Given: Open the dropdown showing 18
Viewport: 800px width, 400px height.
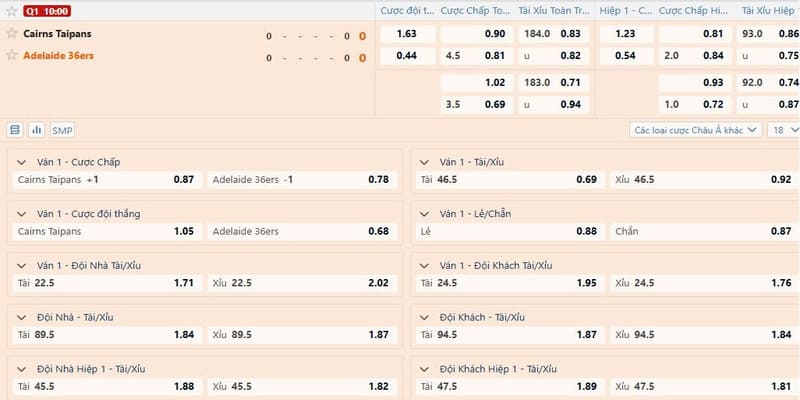Looking at the screenshot, I should 778,130.
